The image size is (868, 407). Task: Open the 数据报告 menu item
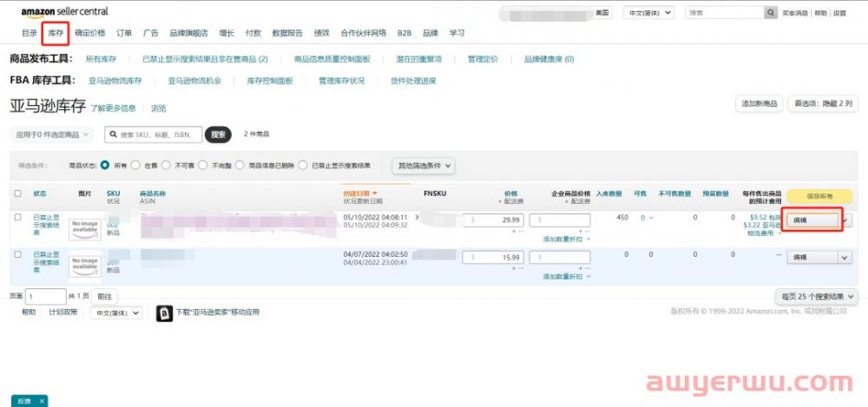[287, 33]
